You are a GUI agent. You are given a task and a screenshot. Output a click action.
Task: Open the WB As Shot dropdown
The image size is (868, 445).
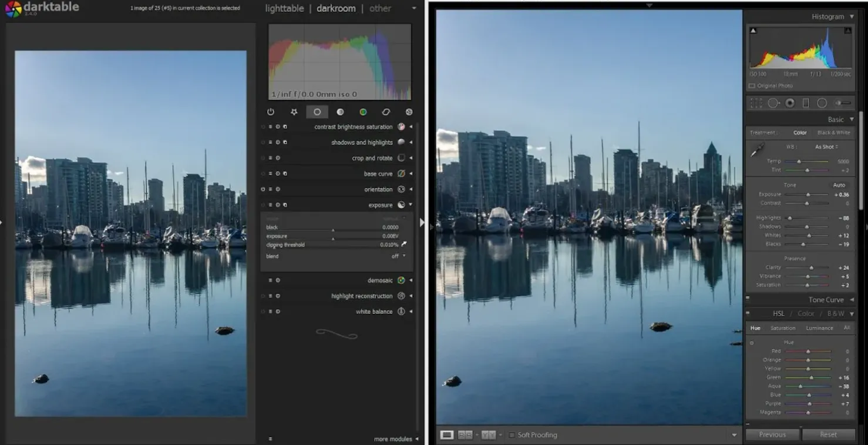(826, 147)
